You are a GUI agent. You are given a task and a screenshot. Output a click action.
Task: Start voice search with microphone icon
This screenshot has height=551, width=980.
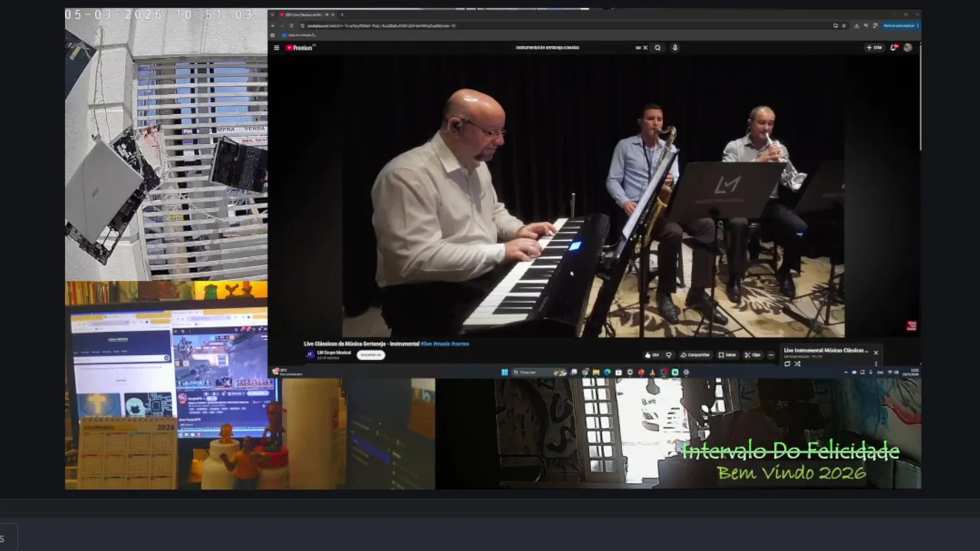675,47
